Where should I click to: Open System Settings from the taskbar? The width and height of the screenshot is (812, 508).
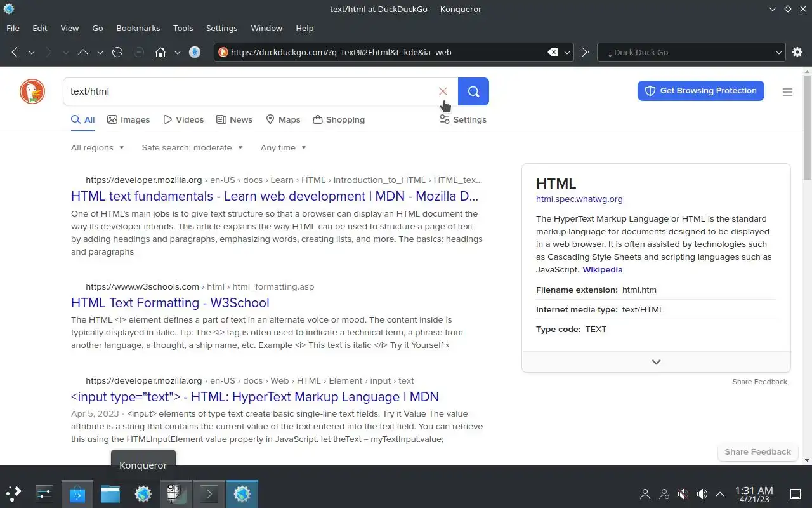click(44, 493)
